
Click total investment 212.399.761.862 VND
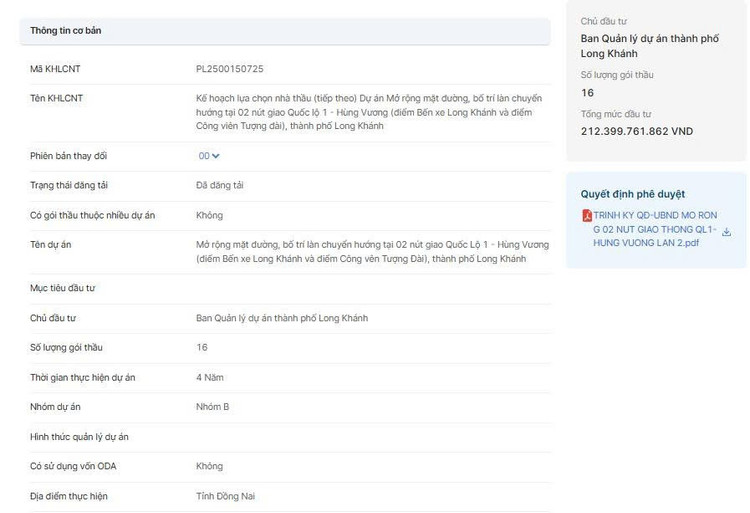(637, 131)
